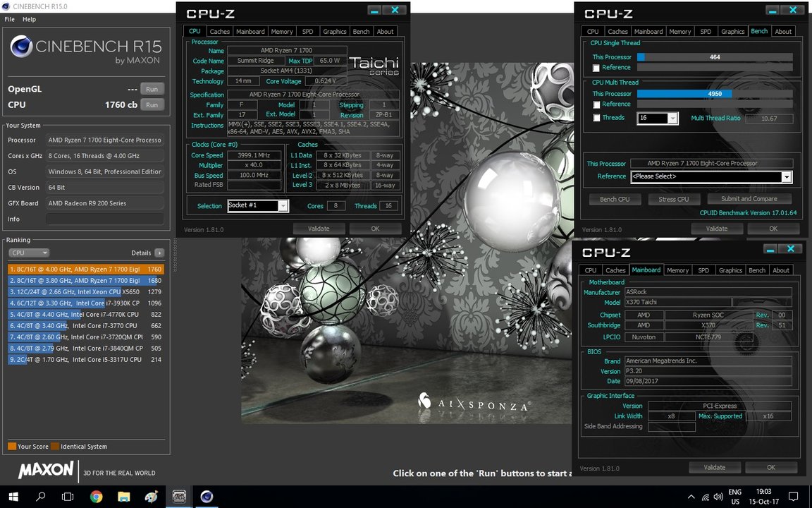Viewport: 812px width, 508px height.
Task: Click Bench CPU button
Action: coord(615,199)
